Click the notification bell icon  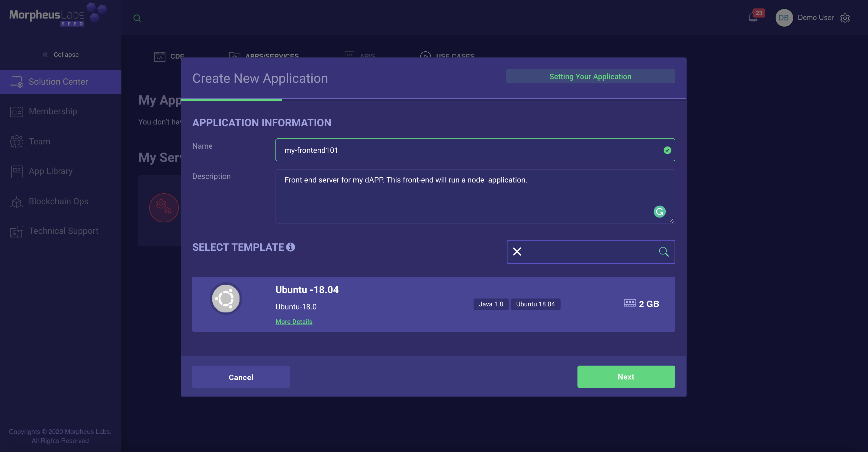[x=753, y=18]
